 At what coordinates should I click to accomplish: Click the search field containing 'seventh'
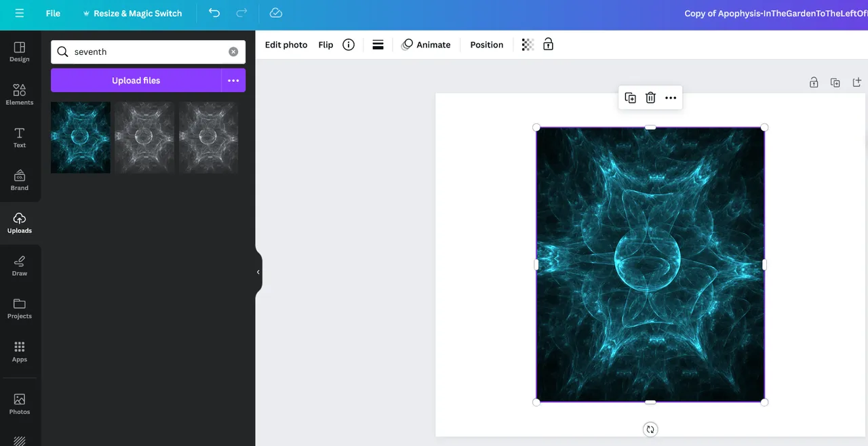point(149,52)
